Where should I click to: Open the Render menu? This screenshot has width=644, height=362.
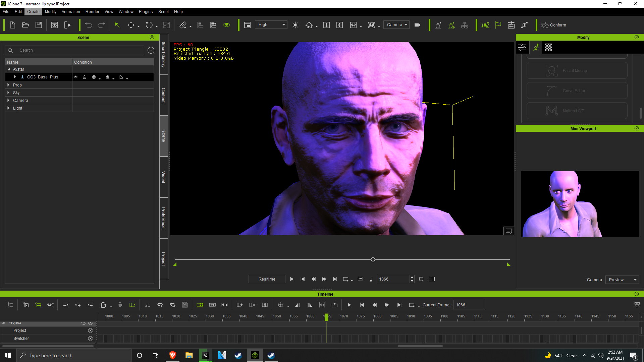[92, 12]
